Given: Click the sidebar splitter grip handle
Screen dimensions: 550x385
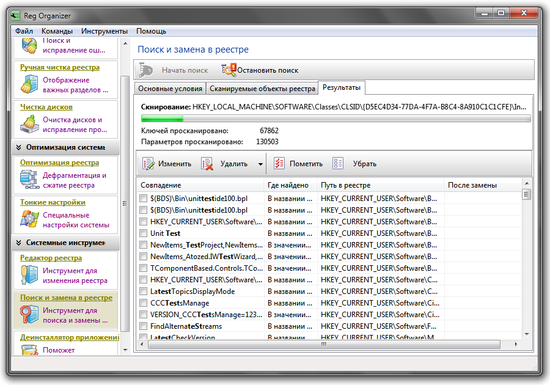Looking at the screenshot, I should pyautogui.click(x=124, y=203).
